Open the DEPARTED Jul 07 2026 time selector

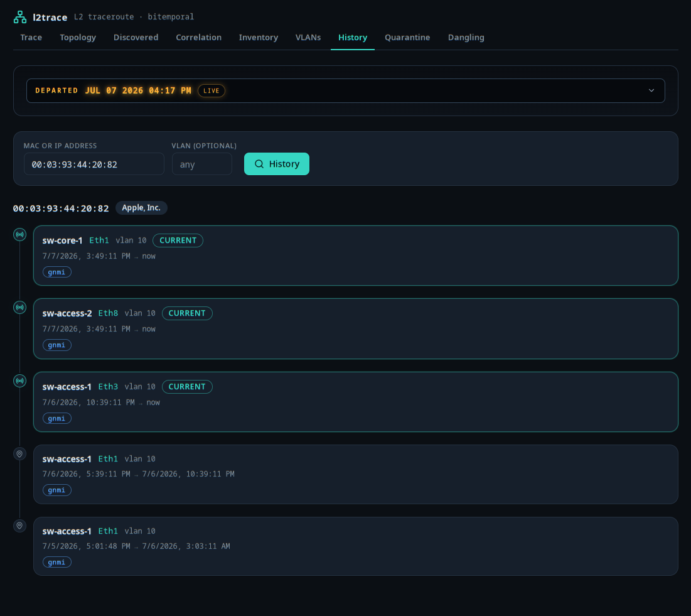(345, 91)
